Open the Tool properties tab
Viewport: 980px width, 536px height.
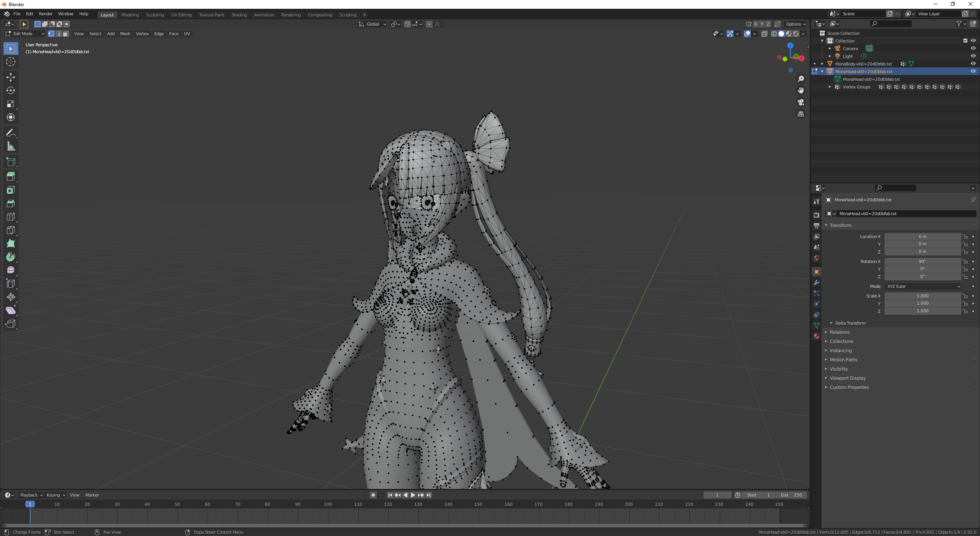pyautogui.click(x=816, y=201)
